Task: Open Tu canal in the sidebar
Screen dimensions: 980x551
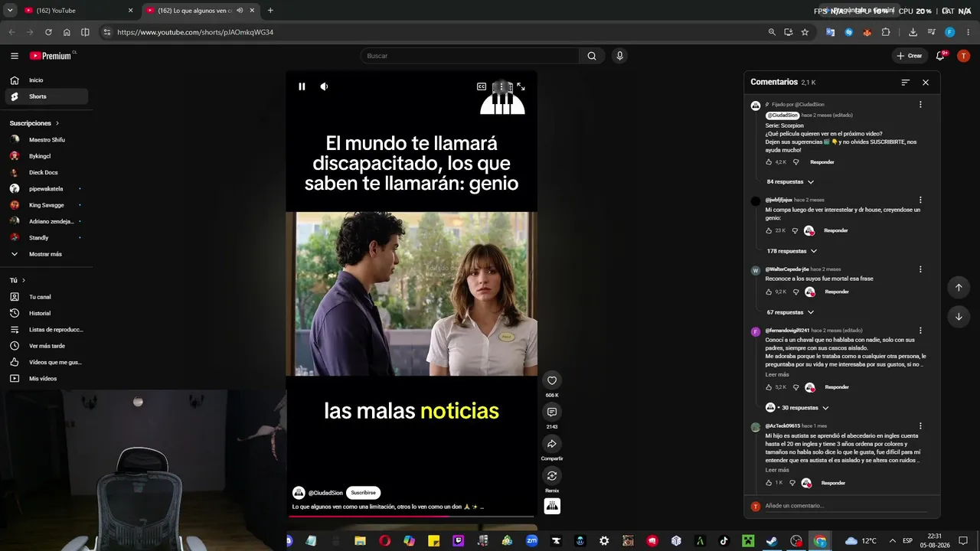Action: click(47, 297)
